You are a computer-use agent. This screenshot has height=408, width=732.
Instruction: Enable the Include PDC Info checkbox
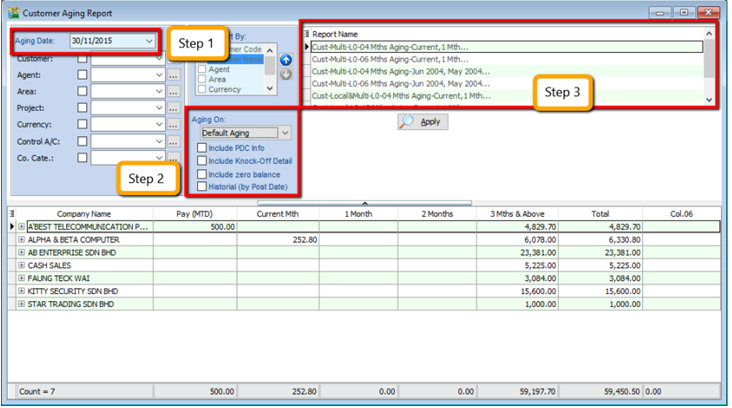[x=202, y=148]
